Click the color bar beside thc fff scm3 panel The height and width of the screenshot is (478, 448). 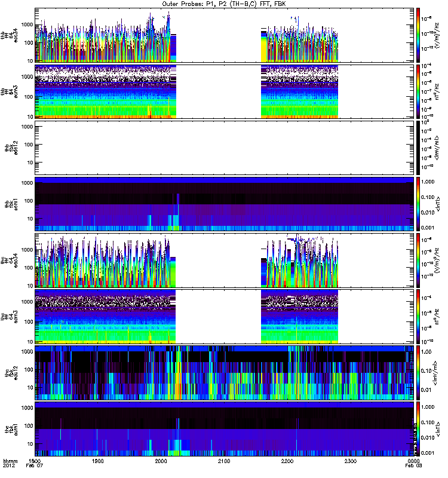point(418,317)
